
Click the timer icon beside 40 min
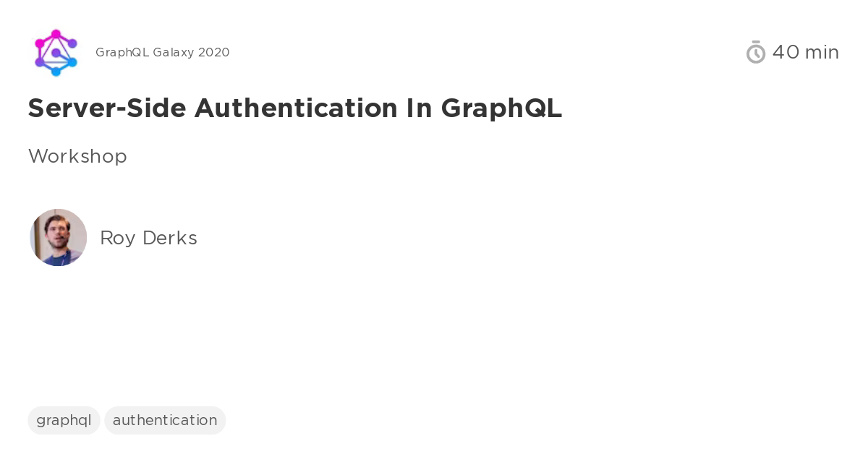click(756, 52)
